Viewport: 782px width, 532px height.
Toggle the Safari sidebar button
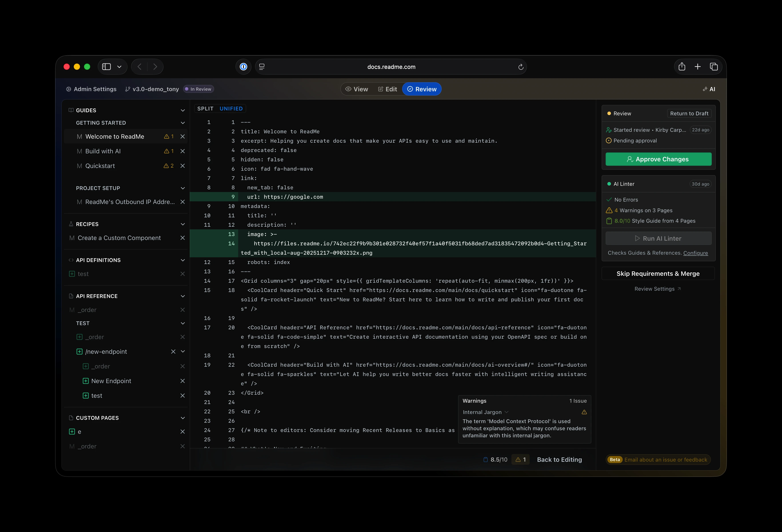[x=107, y=67]
